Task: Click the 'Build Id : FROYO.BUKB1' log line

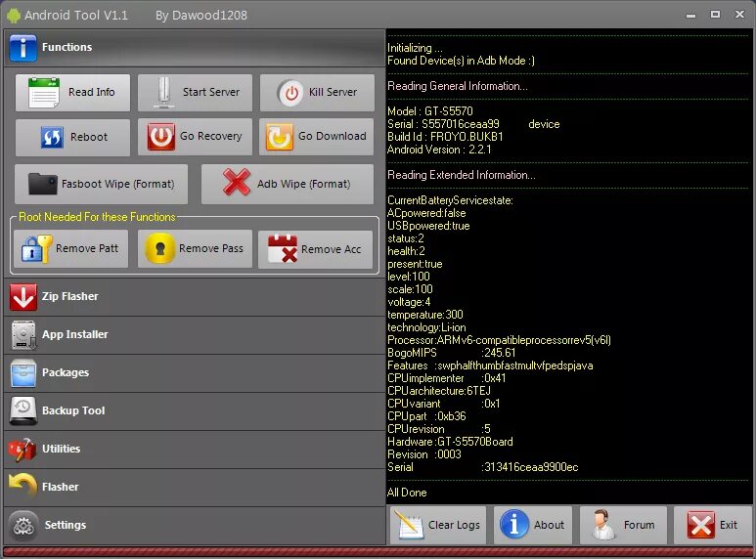Action: [x=445, y=137]
